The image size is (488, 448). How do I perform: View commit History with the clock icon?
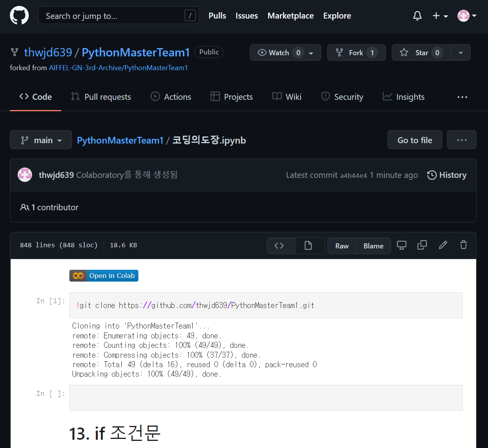coord(447,175)
